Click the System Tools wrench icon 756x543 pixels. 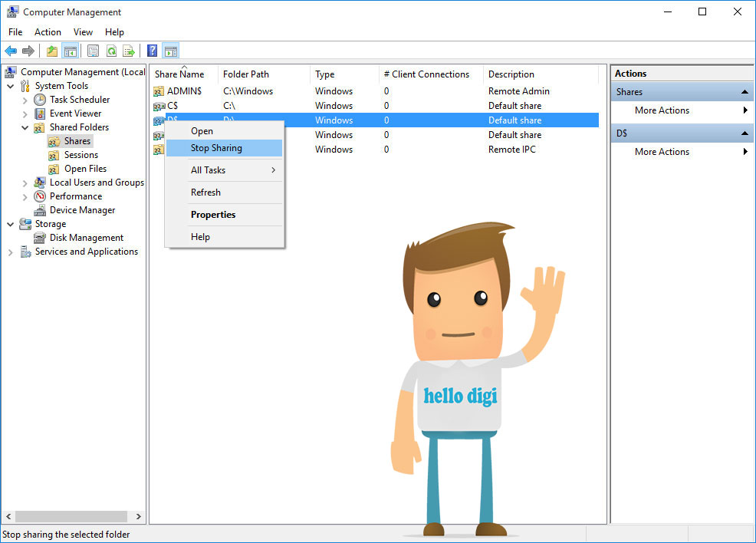pos(25,87)
